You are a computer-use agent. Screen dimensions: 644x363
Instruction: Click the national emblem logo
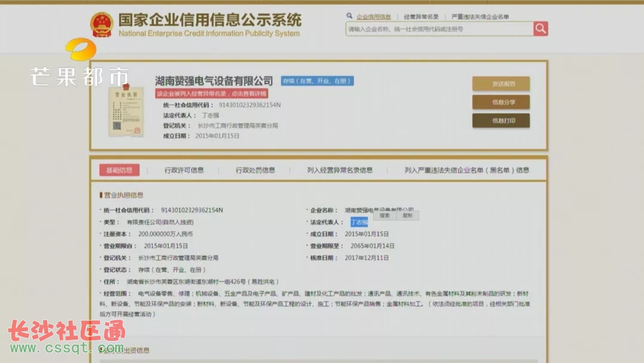[x=101, y=24]
